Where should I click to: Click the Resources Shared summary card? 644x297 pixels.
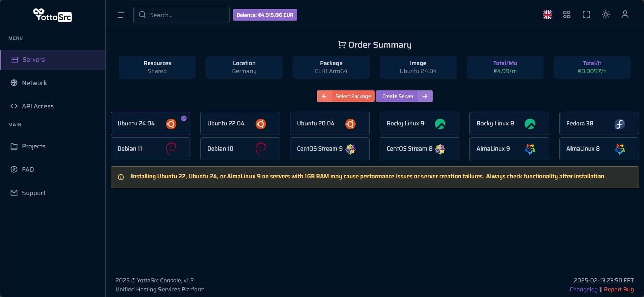157,67
